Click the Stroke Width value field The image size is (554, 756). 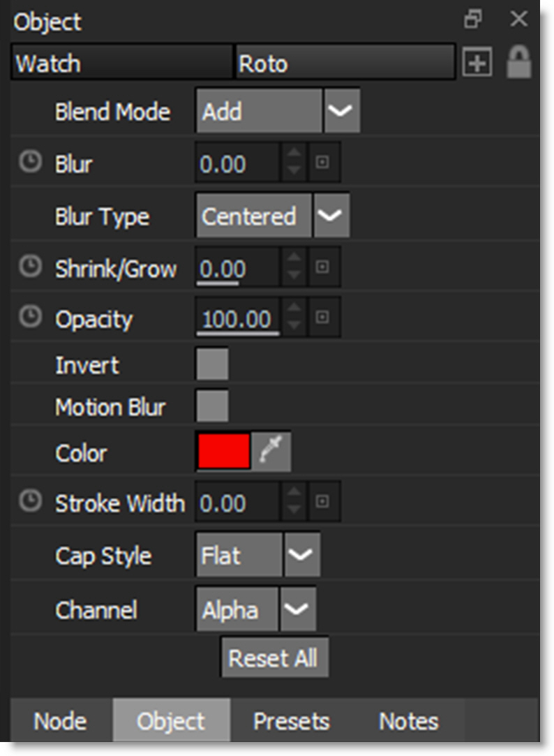coord(237,503)
